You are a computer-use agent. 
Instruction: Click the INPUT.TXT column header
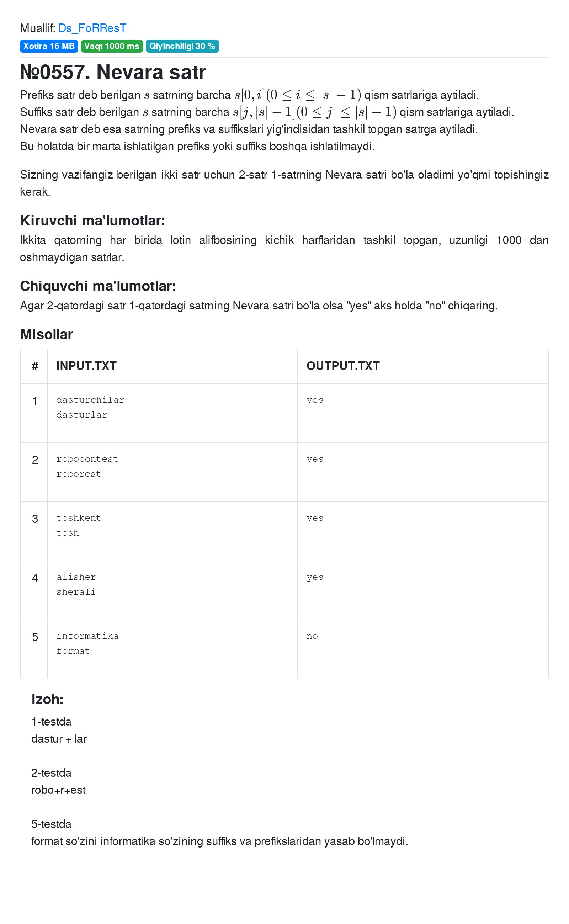86,366
